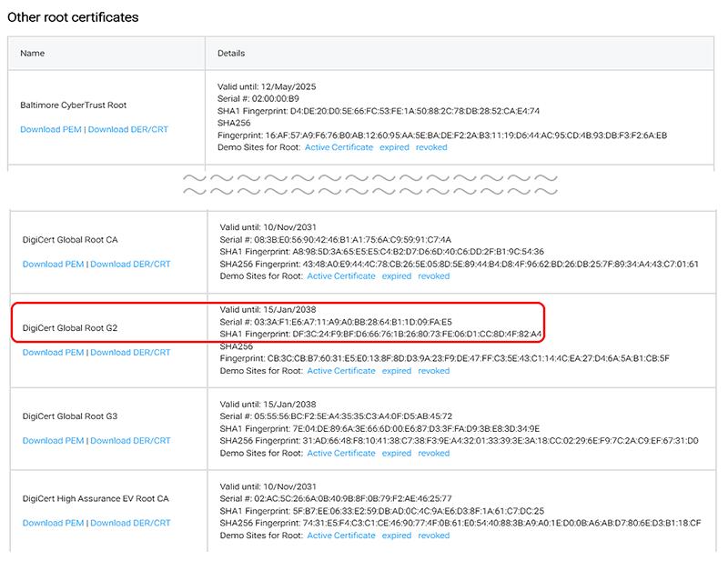
Task: Click EV Root CA serial starting 02:AC:5C
Action: (336, 499)
